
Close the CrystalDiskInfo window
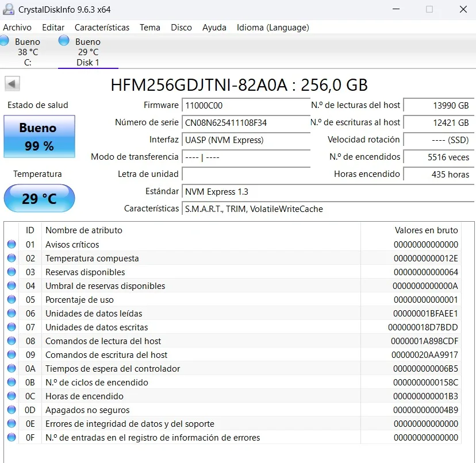[463, 9]
